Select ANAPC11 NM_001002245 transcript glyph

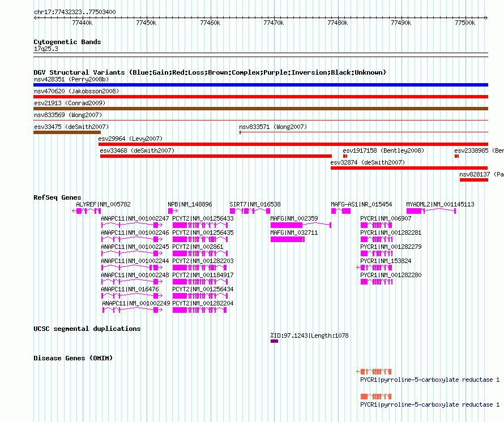pos(132,253)
